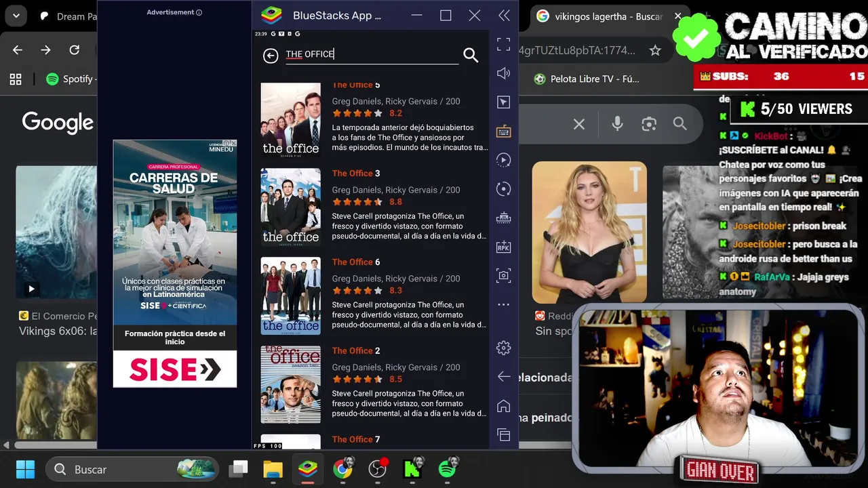Select The Office 7 title
The image size is (868, 488).
[x=356, y=439]
